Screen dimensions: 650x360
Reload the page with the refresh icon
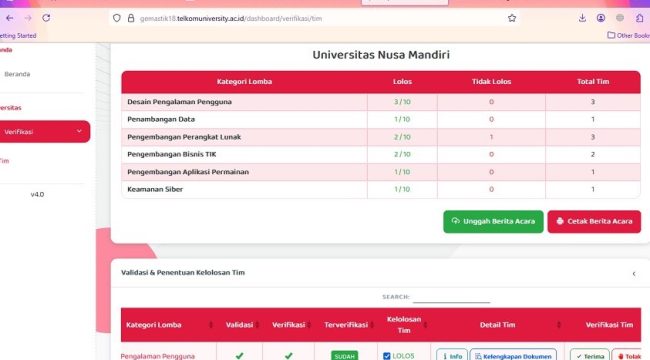[x=46, y=18]
